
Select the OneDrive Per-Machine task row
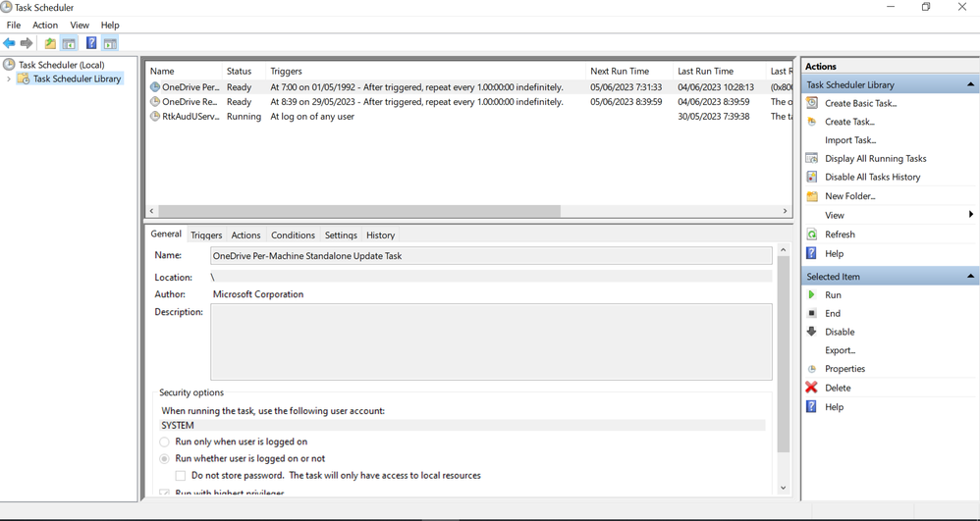pos(469,87)
